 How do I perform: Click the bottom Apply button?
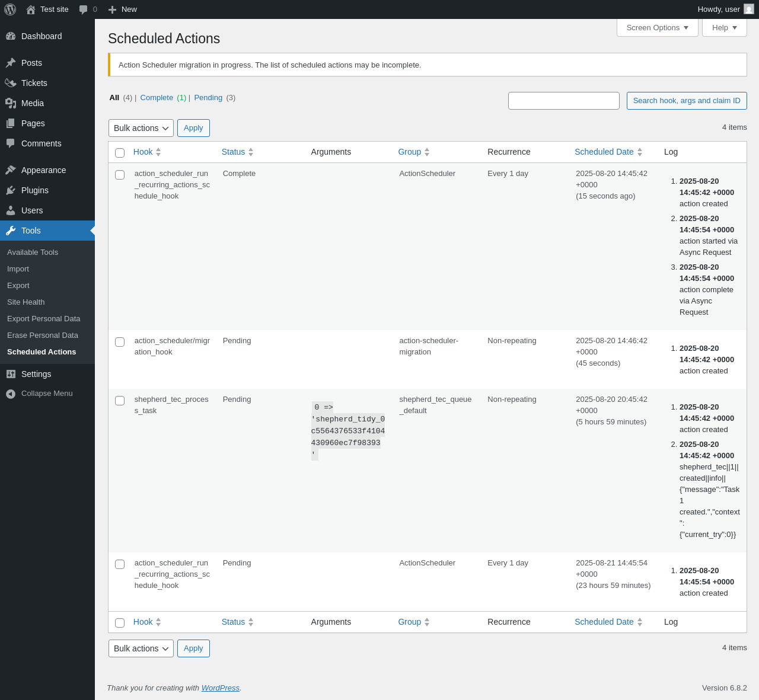(193, 648)
